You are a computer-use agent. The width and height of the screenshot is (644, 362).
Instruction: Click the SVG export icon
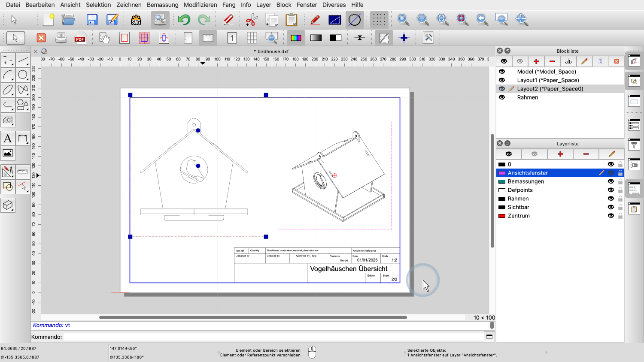(x=136, y=20)
